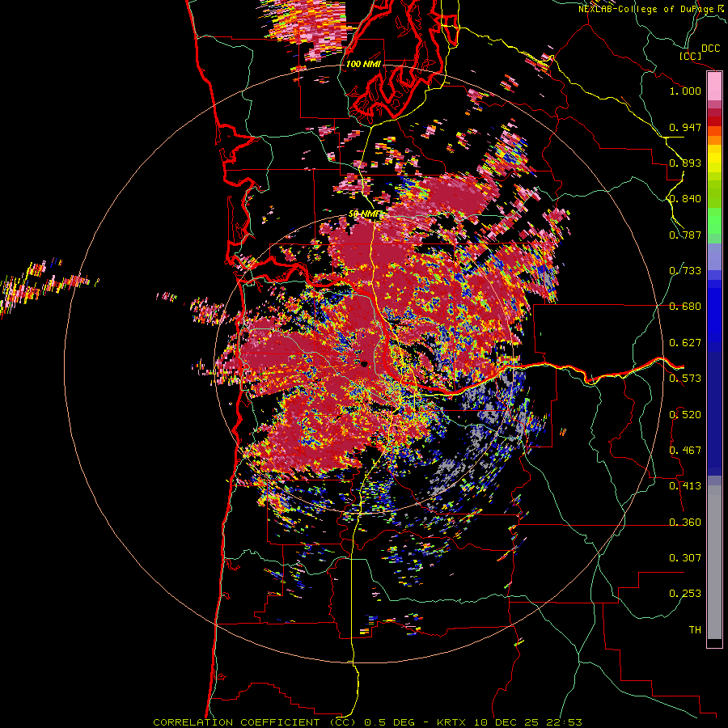
Task: Select the 0.307 scale value
Action: click(685, 558)
